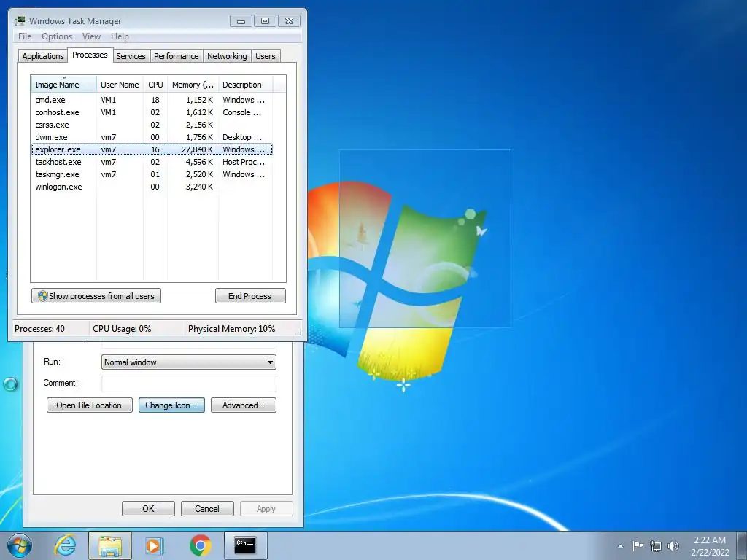
Task: Click the 4,596 K memory value
Action: point(199,162)
